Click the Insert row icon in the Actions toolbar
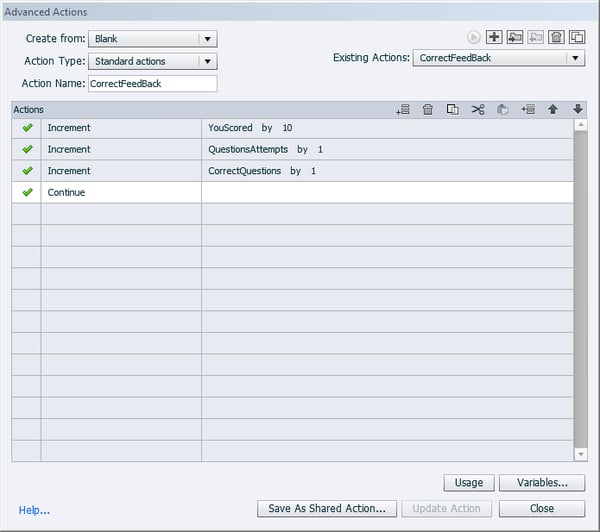600x532 pixels. click(x=528, y=109)
